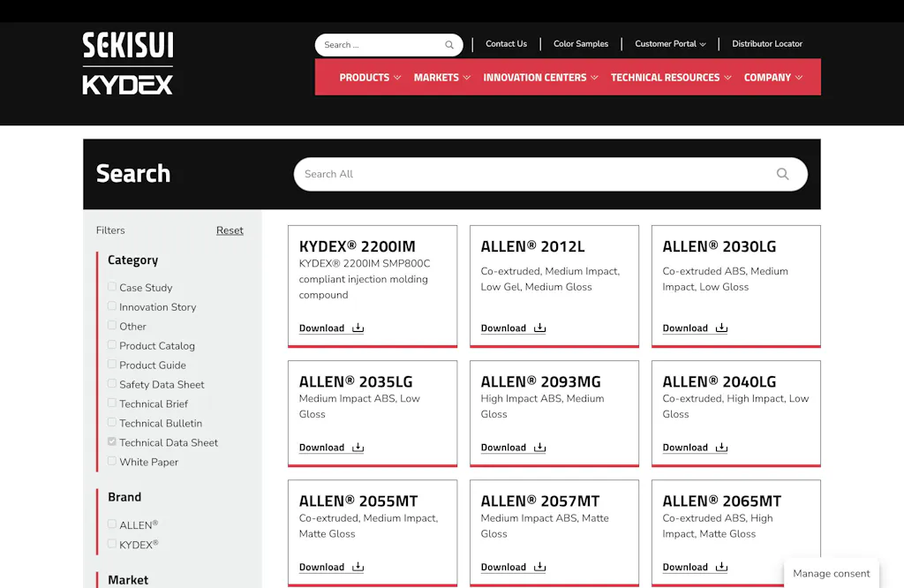Image resolution: width=904 pixels, height=588 pixels.
Task: Filter by KYDEX brand checkbox
Action: point(112,544)
